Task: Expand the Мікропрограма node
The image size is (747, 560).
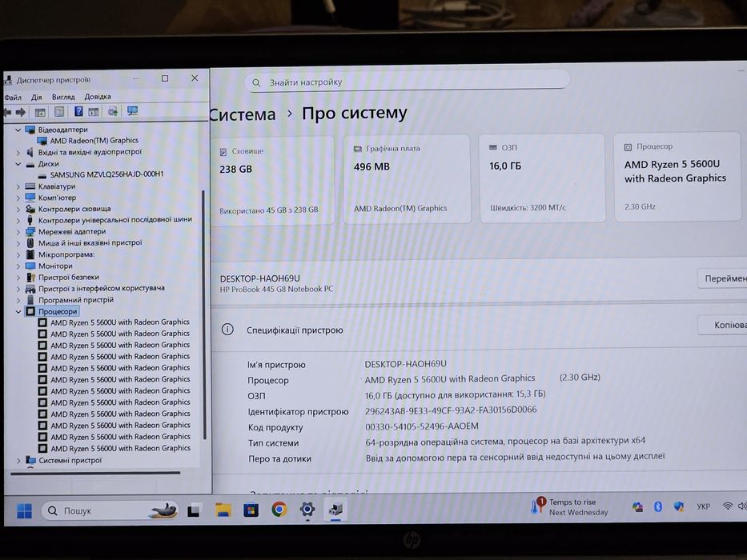Action: tap(18, 254)
